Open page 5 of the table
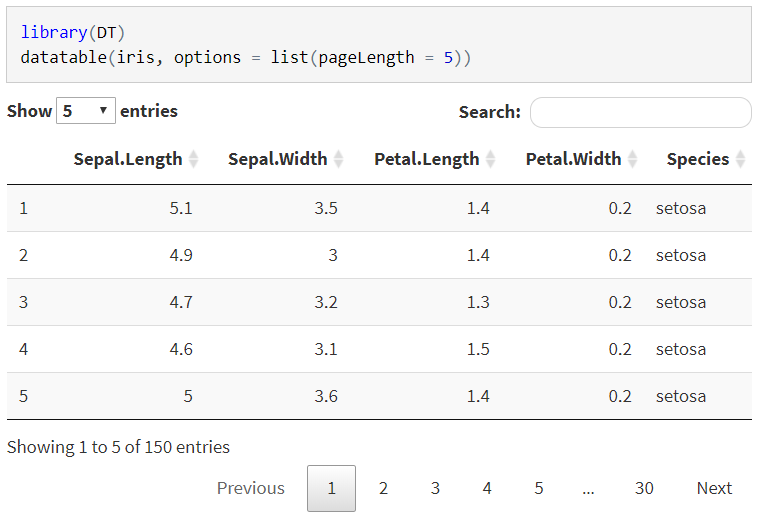Image resolution: width=763 pixels, height=524 pixels. pyautogui.click(x=539, y=488)
